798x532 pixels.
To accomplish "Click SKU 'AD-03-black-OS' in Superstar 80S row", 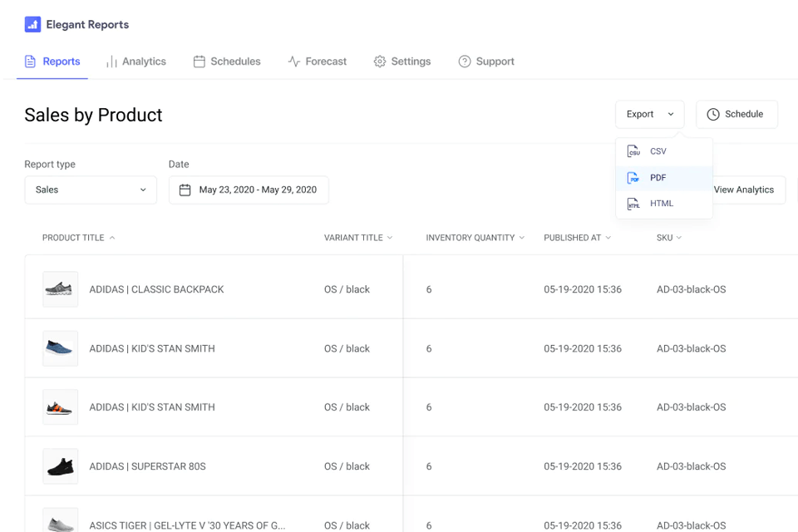I will (691, 466).
